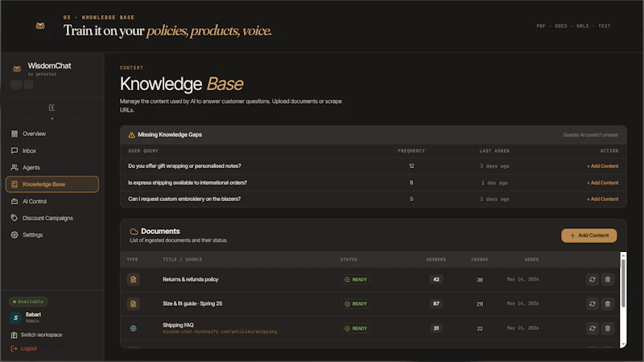Click READY status of Size & fit guide
Image resolution: width=644 pixels, height=362 pixels.
pos(356,304)
